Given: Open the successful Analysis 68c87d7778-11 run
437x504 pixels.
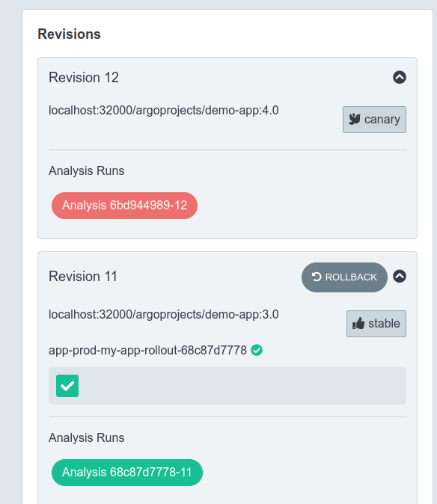Looking at the screenshot, I should [127, 472].
